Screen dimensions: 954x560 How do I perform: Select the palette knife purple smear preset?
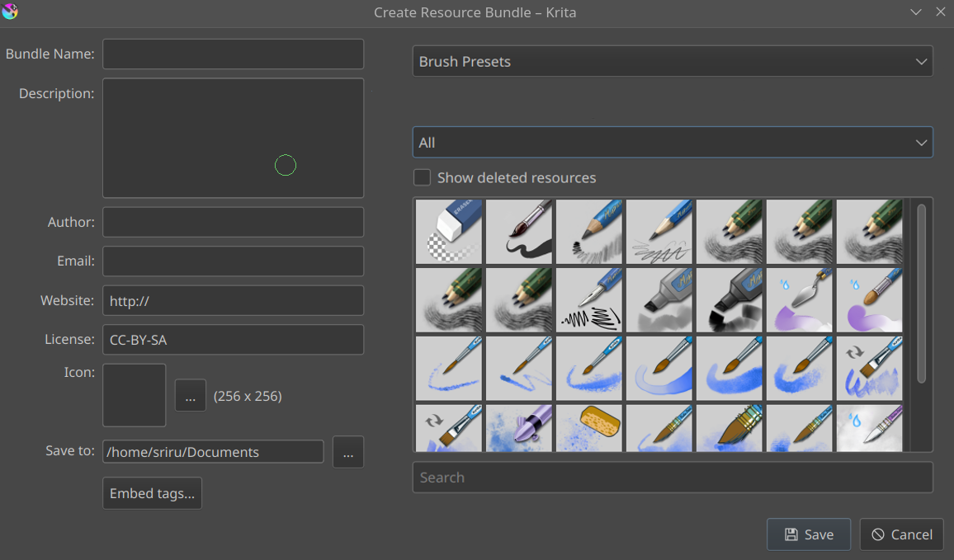799,300
